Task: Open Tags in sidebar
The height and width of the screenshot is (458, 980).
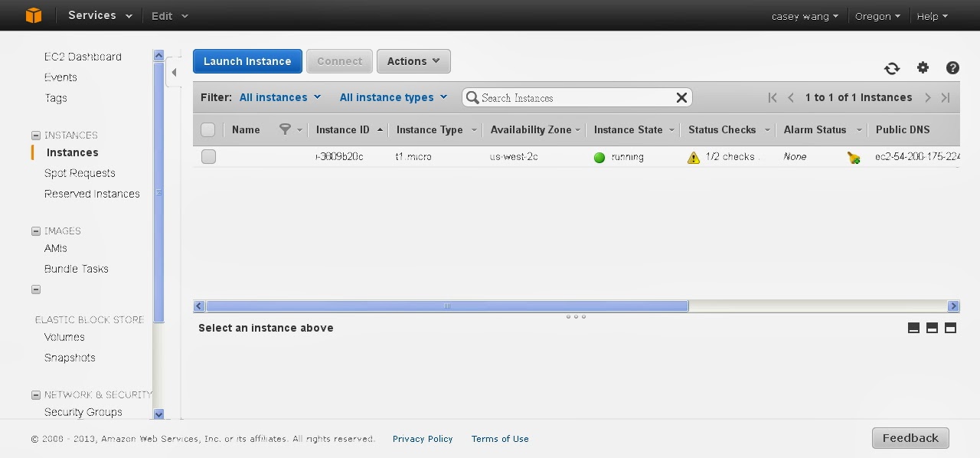Action: click(56, 98)
